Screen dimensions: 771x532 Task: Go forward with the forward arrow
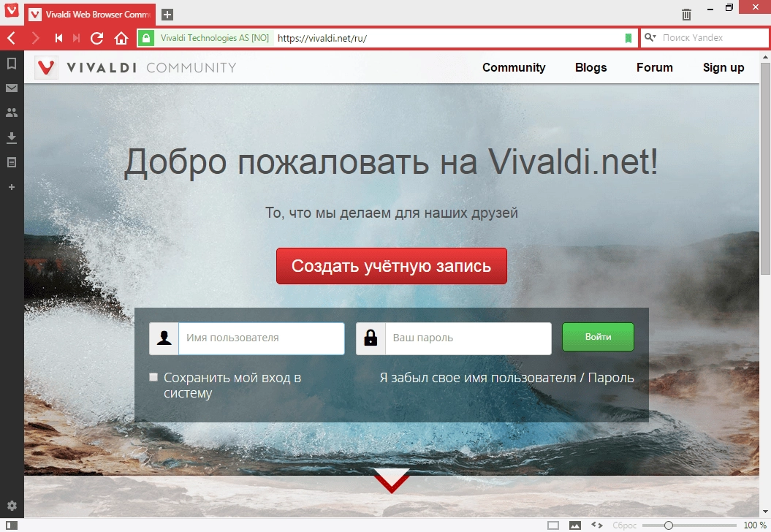[x=35, y=38]
